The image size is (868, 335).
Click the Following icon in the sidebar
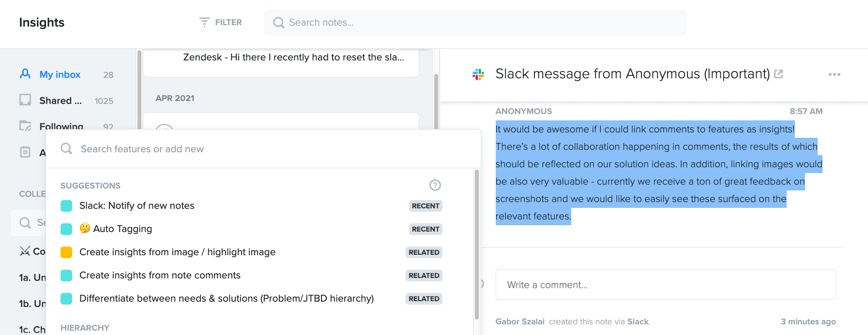(25, 126)
